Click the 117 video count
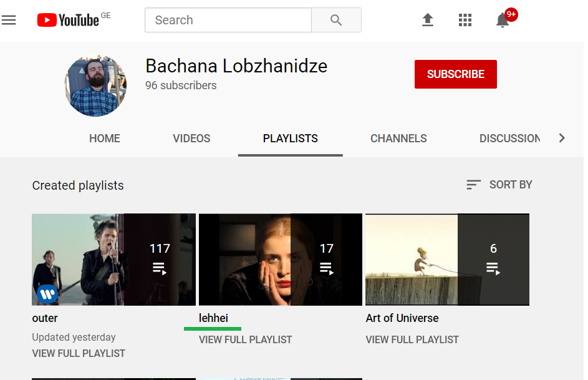This screenshot has width=588, height=380. [x=160, y=248]
